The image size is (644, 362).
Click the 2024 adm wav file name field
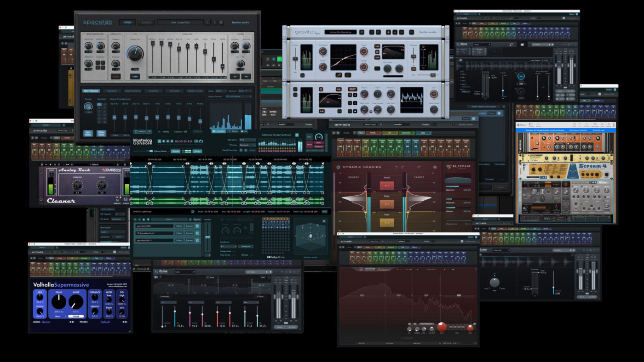[x=142, y=211]
